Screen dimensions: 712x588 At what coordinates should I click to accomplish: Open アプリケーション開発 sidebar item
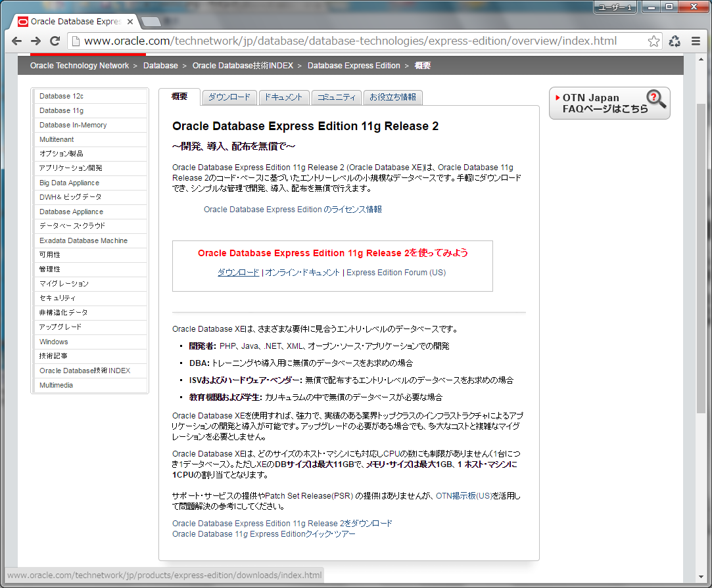pyautogui.click(x=91, y=168)
